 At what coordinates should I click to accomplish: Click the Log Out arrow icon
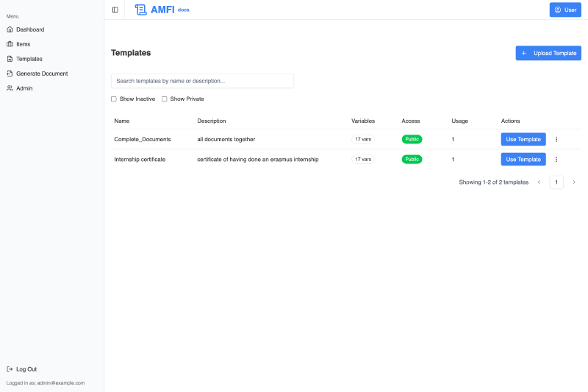click(x=10, y=369)
